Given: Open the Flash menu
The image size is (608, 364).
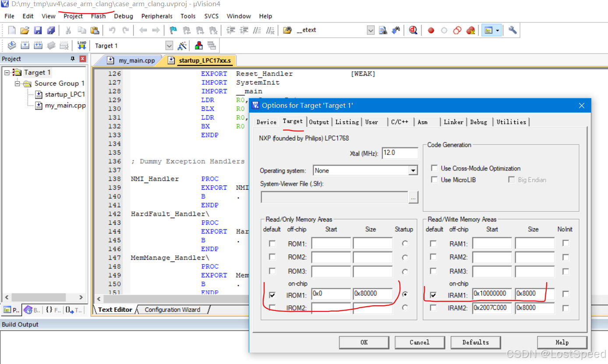Looking at the screenshot, I should click(98, 16).
